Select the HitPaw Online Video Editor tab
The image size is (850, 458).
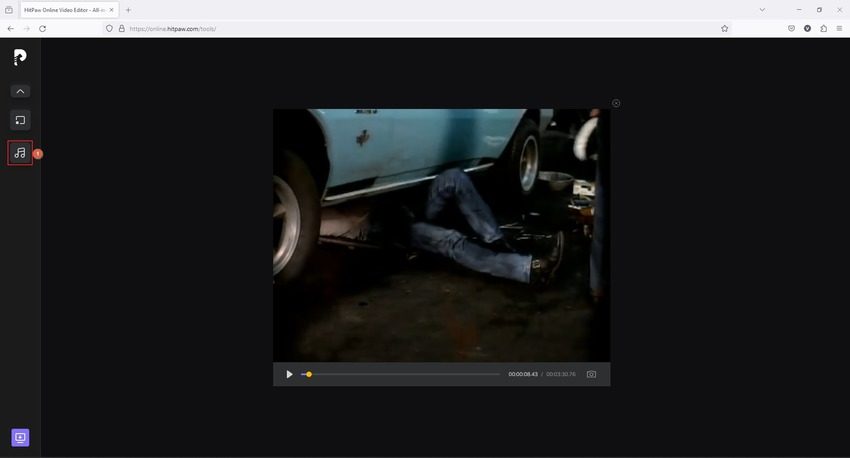69,10
